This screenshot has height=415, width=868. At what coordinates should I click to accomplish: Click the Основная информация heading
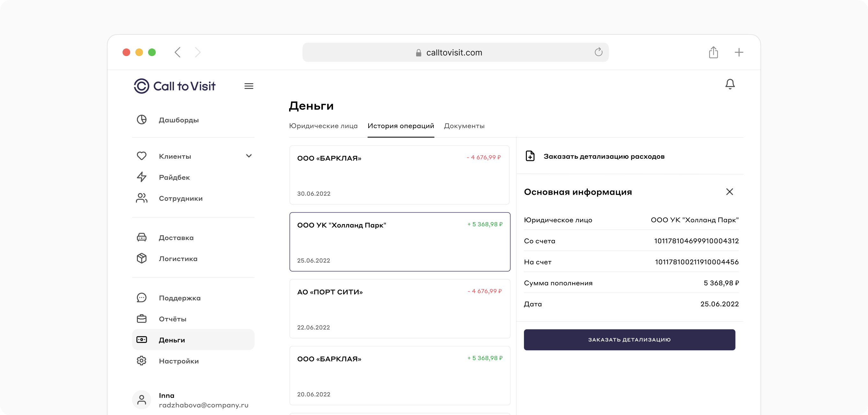(x=578, y=192)
